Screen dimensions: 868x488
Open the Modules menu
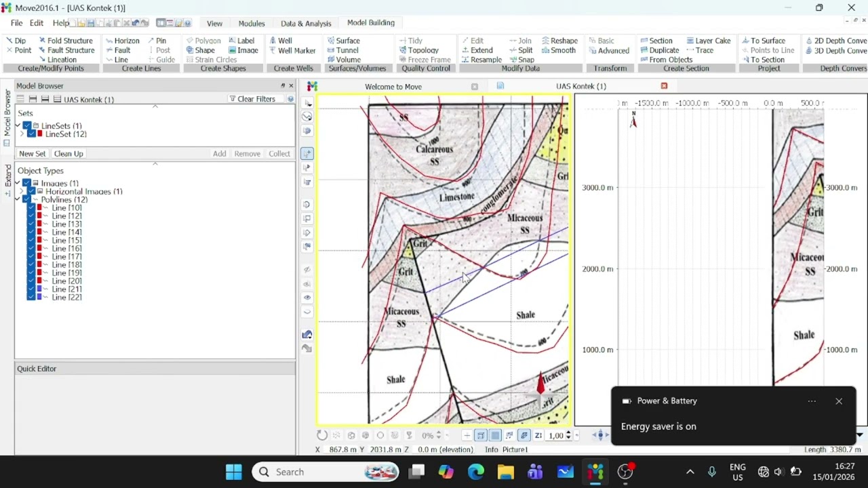pos(252,23)
